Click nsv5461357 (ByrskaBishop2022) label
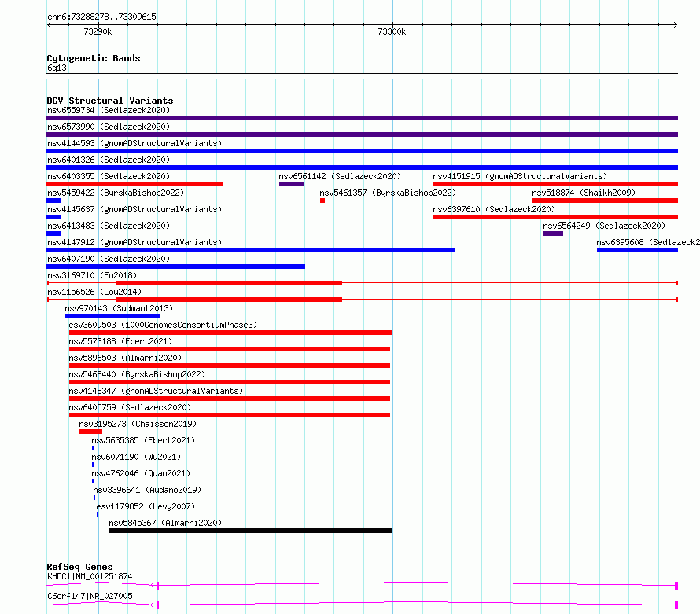This screenshot has width=700, height=614. coord(388,193)
